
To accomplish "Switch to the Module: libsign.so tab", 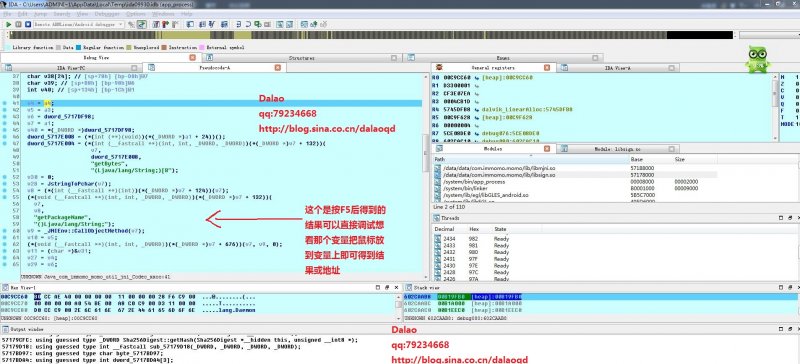I will tap(617, 149).
